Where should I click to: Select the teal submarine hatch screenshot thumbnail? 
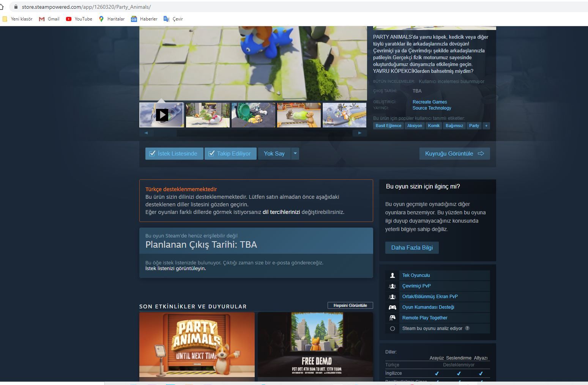[253, 115]
